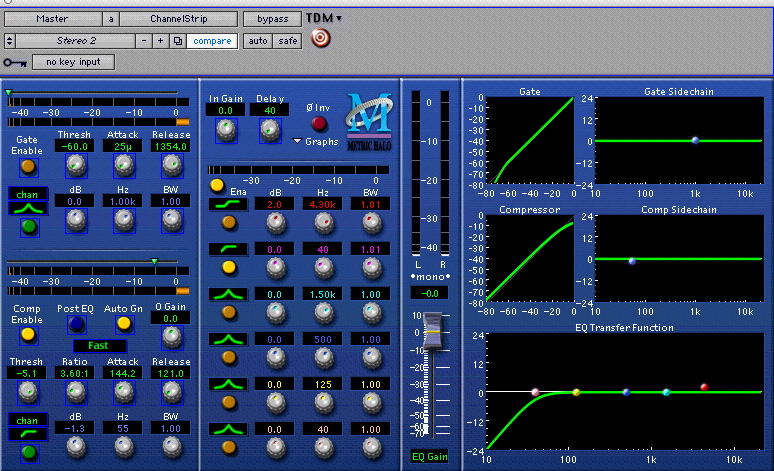The width and height of the screenshot is (774, 471).
Task: Click the key input key icon
Action: [15, 62]
